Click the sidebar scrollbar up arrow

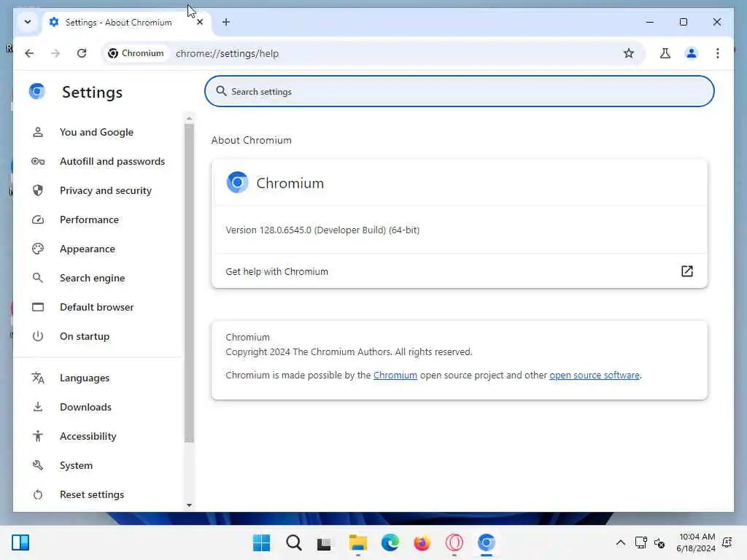(189, 118)
